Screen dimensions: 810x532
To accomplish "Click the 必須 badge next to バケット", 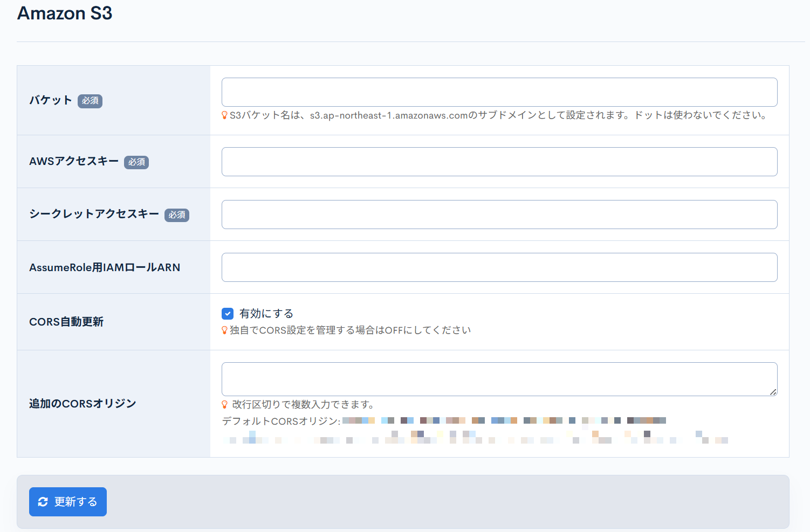I will [90, 101].
